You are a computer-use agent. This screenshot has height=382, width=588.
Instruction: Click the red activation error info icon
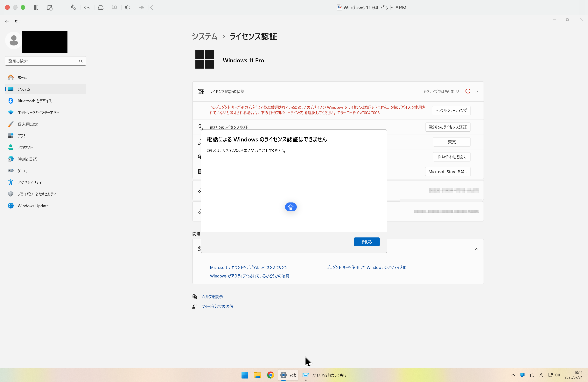468,91
